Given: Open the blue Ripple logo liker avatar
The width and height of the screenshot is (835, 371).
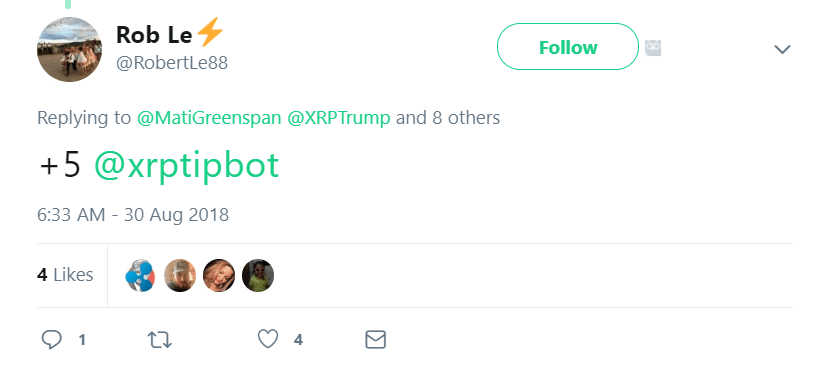Looking at the screenshot, I should coord(141,276).
